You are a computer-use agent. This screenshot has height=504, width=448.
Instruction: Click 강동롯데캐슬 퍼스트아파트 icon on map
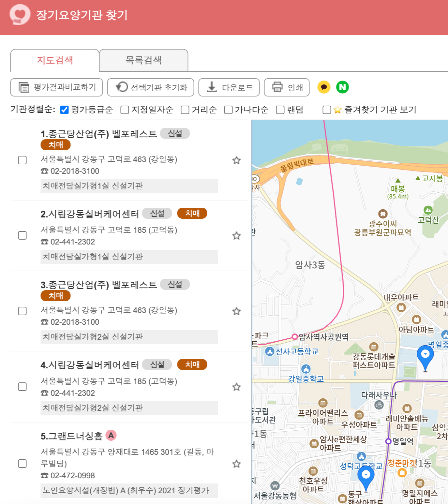(x=374, y=347)
